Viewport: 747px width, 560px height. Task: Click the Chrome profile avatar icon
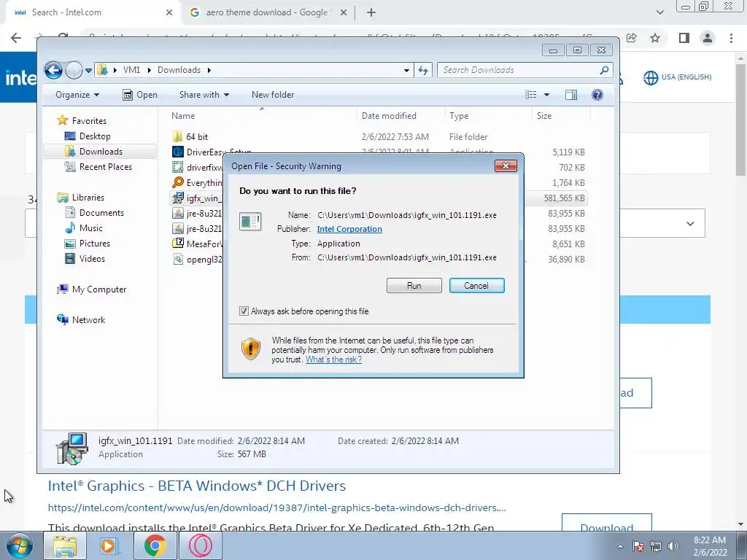[708, 38]
